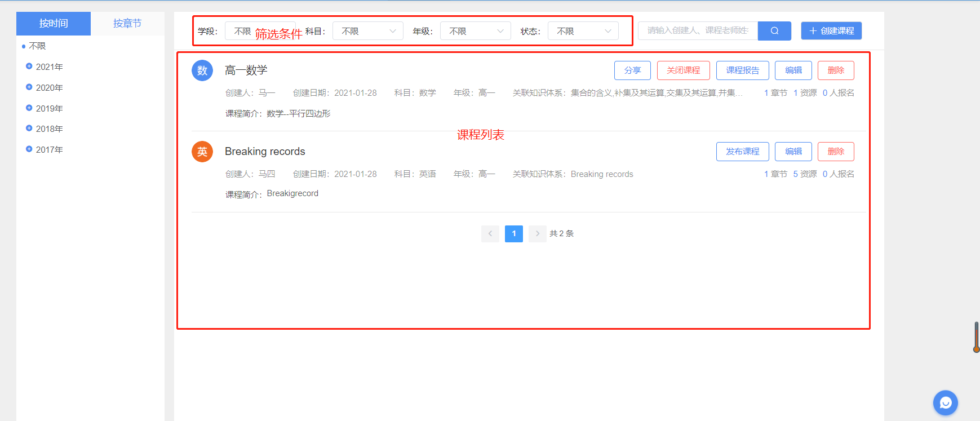Click the creator search input field
Image resolution: width=980 pixels, height=421 pixels.
pos(698,31)
